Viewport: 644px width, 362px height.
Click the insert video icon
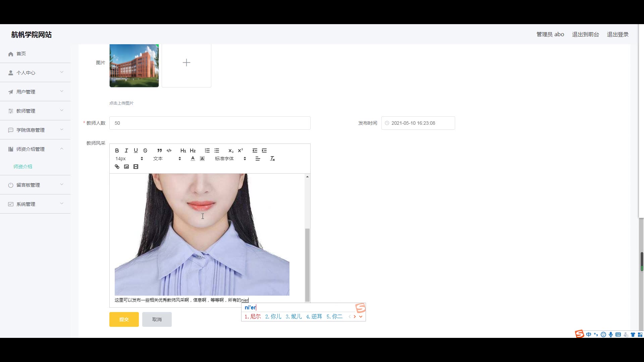pos(136,167)
